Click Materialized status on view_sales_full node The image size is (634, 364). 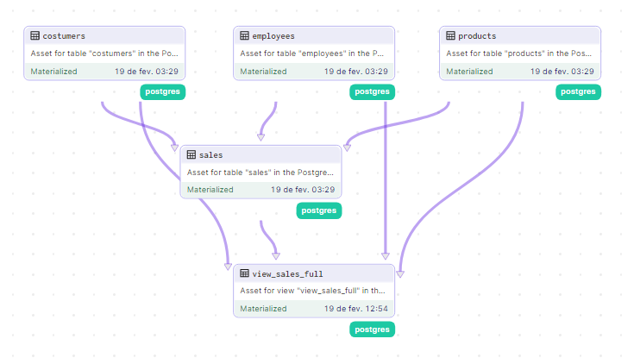tap(263, 308)
